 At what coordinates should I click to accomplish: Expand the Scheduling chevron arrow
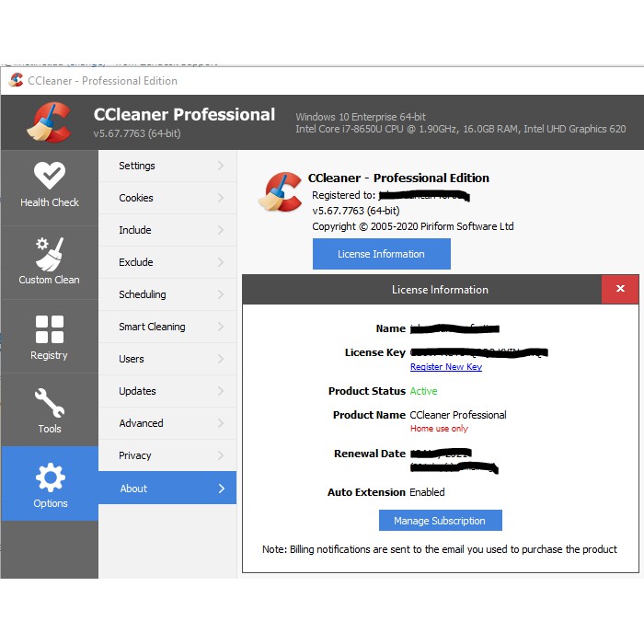[x=221, y=294]
